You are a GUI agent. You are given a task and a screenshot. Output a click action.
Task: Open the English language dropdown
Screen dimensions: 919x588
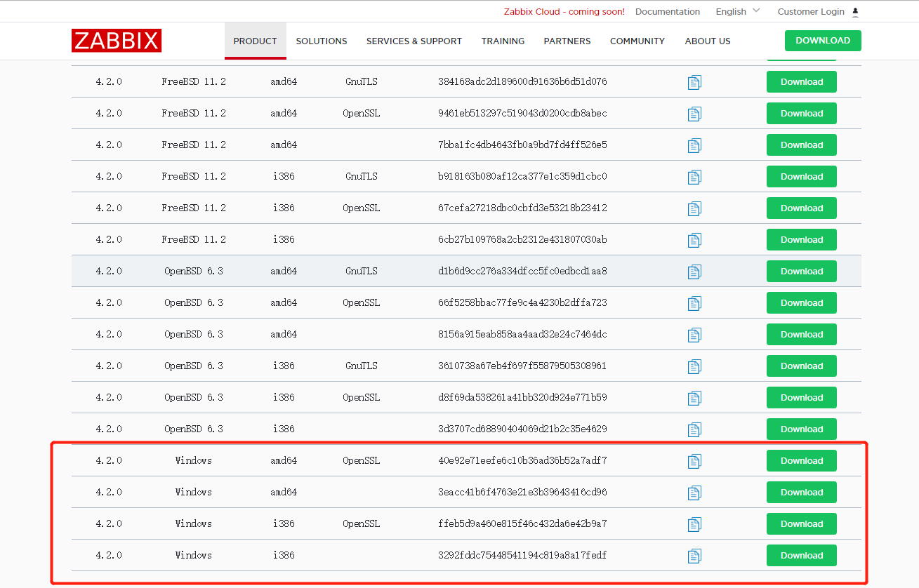pos(738,11)
